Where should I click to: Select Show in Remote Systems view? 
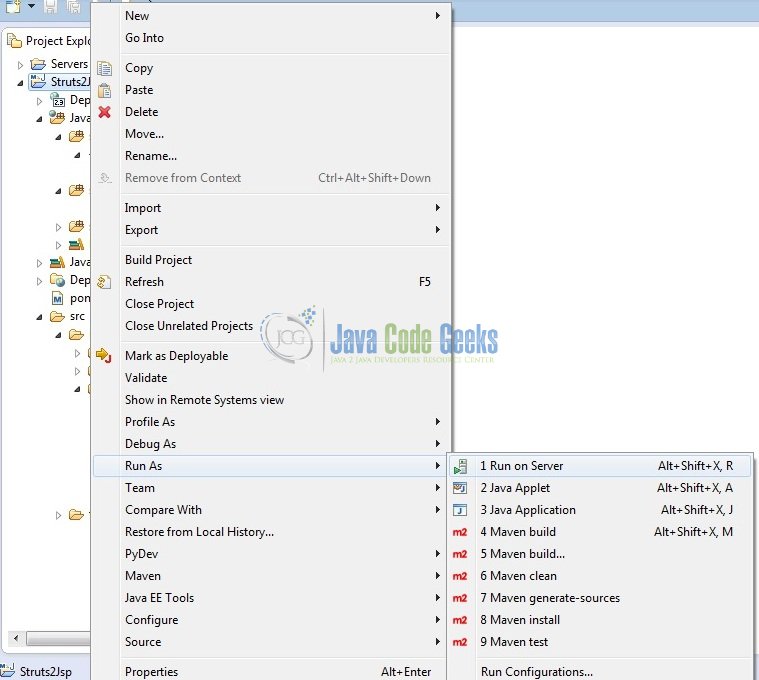[x=270, y=400]
